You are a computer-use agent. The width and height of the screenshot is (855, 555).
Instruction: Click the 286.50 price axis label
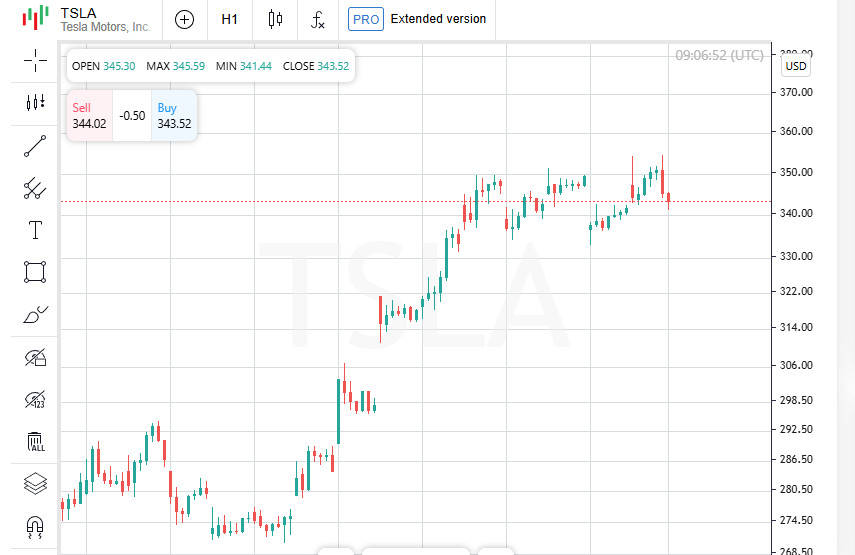(796, 459)
